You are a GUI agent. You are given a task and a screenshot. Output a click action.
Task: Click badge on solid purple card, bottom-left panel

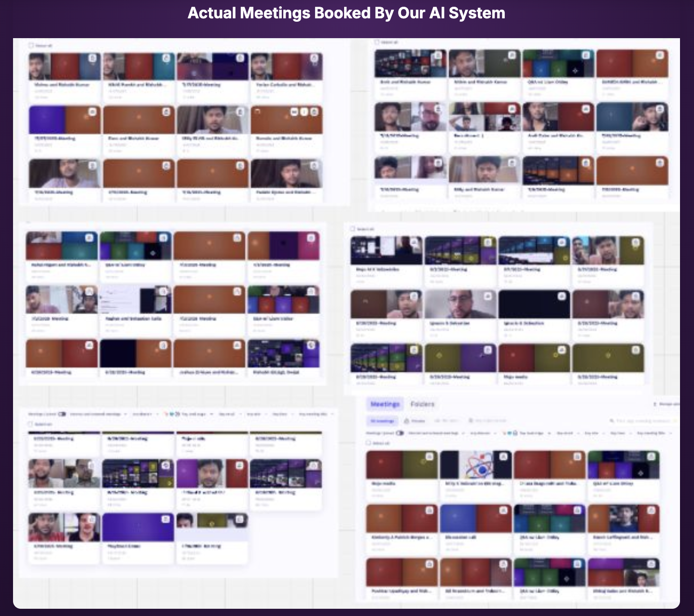pyautogui.click(x=165, y=519)
